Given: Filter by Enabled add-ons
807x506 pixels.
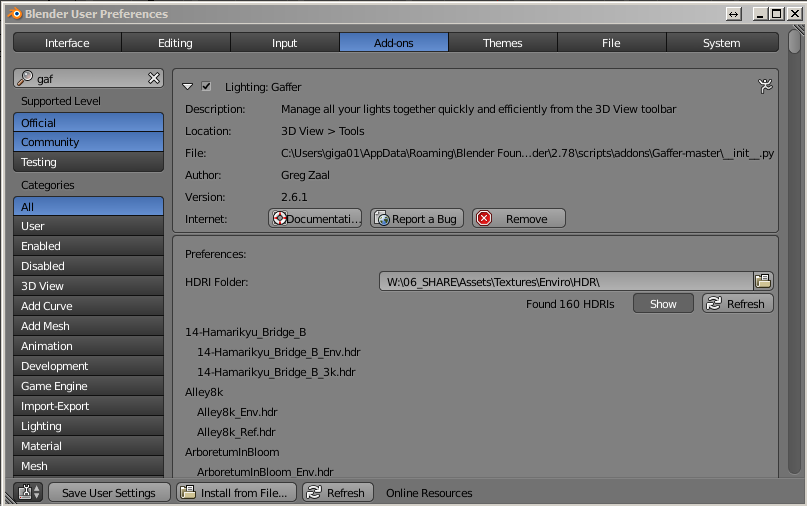Looking at the screenshot, I should (89, 246).
